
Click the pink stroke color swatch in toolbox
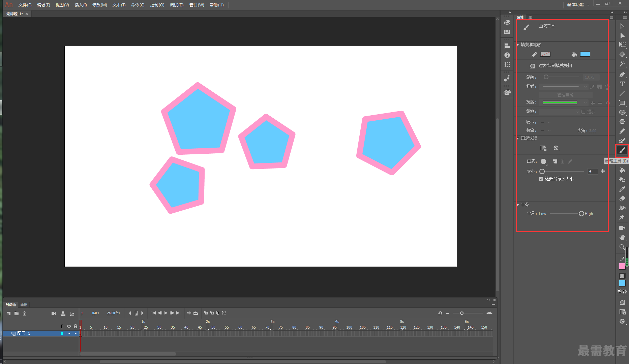(622, 266)
